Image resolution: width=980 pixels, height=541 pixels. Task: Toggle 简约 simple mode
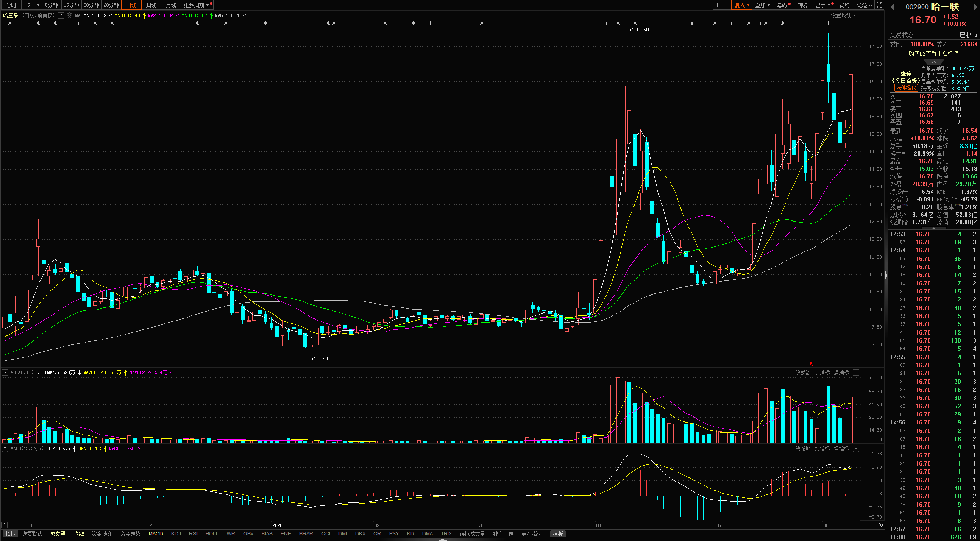844,5
